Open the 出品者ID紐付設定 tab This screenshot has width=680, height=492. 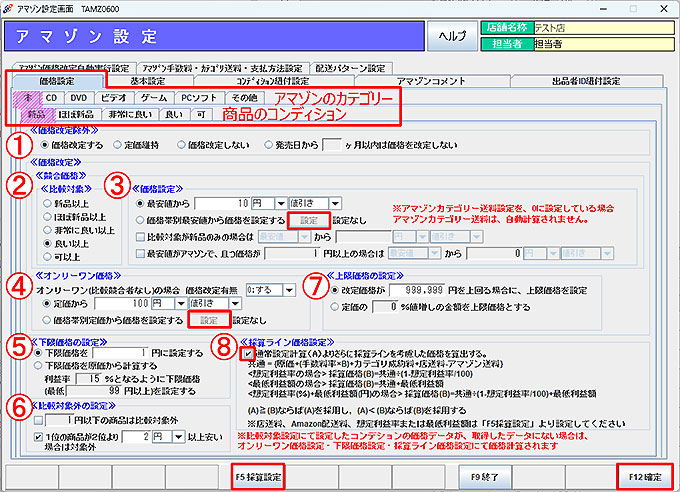[x=586, y=81]
